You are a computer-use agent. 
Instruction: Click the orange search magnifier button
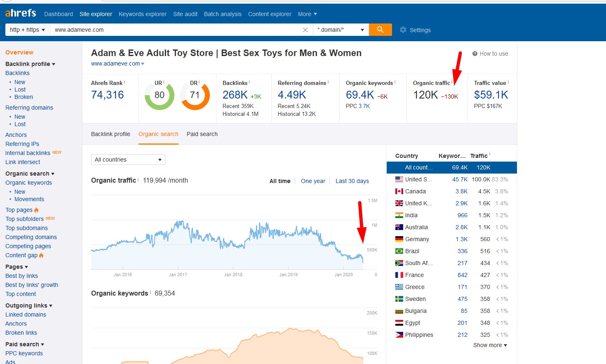pos(380,30)
